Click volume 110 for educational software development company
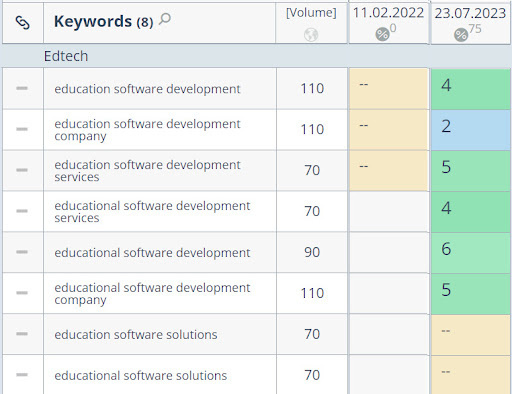The width and height of the screenshot is (512, 394). 312,293
